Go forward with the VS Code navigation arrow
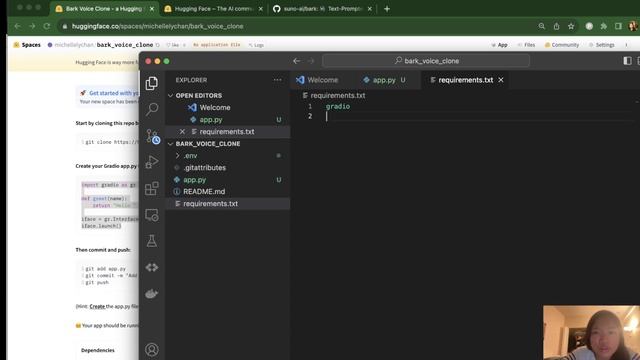This screenshot has width=640, height=360. click(x=311, y=61)
